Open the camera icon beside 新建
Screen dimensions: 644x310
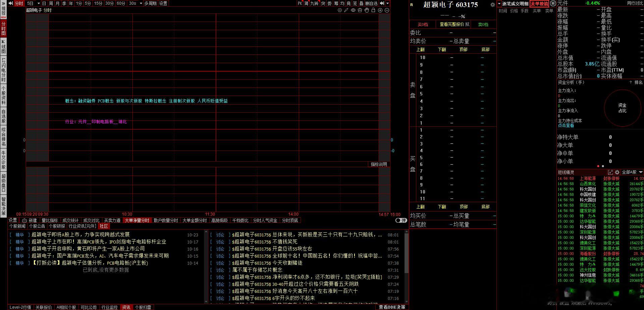click(x=24, y=220)
